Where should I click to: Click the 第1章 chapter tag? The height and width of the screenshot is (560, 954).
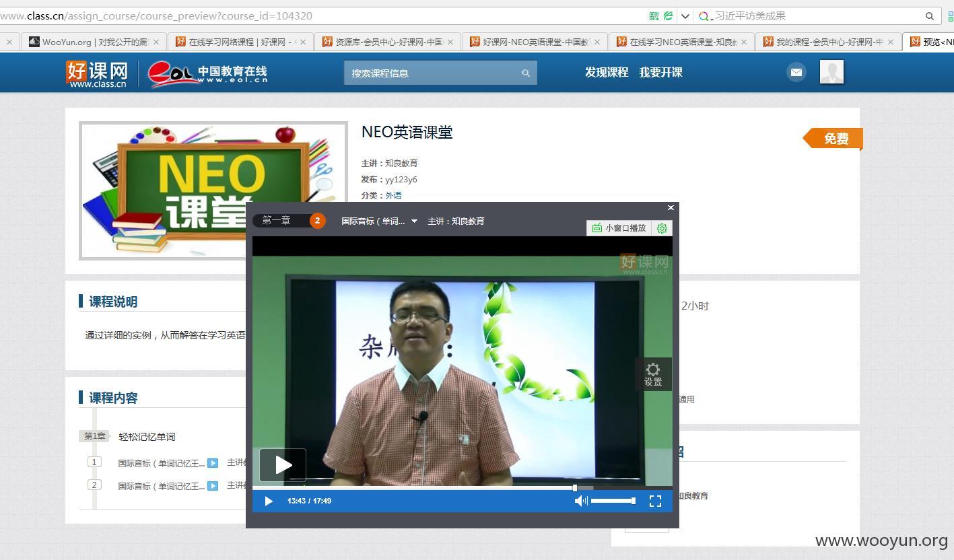click(x=94, y=436)
